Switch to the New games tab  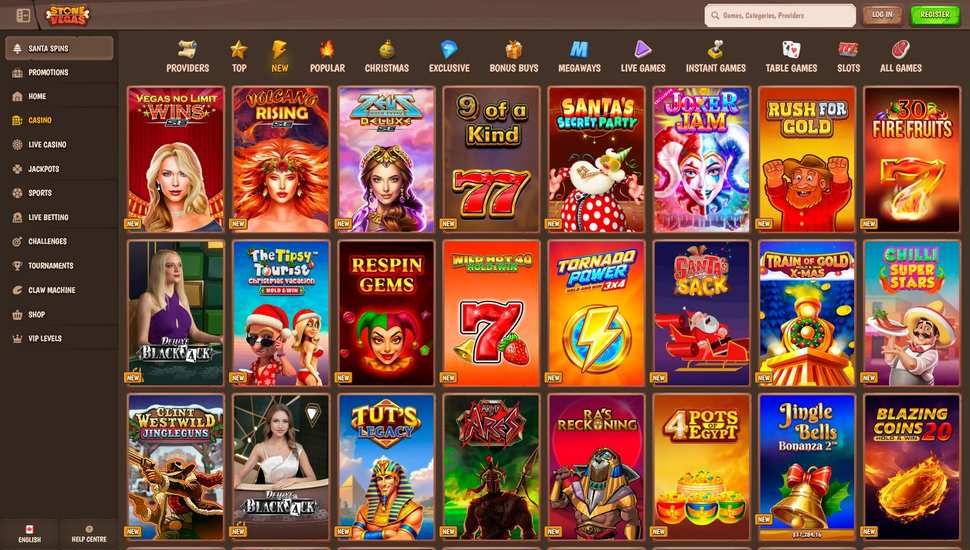pyautogui.click(x=280, y=56)
